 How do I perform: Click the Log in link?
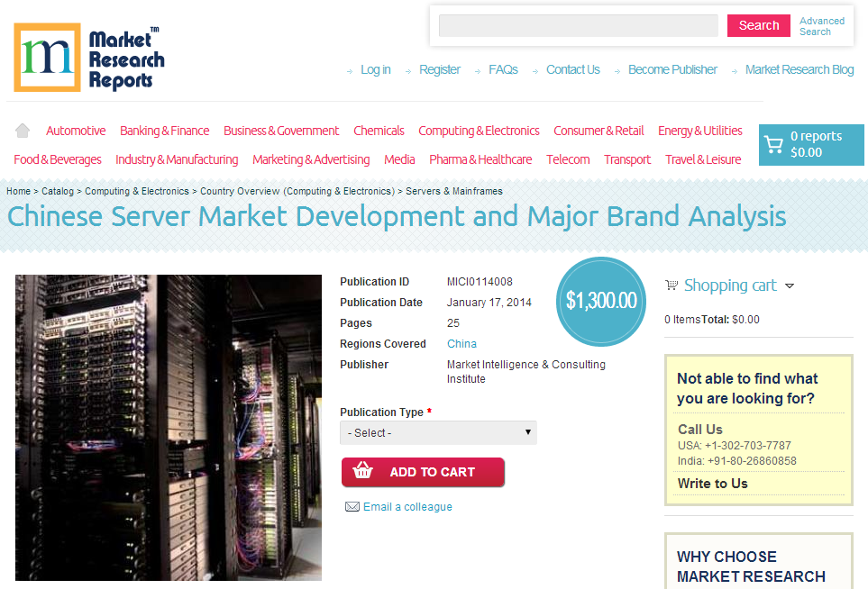click(375, 69)
